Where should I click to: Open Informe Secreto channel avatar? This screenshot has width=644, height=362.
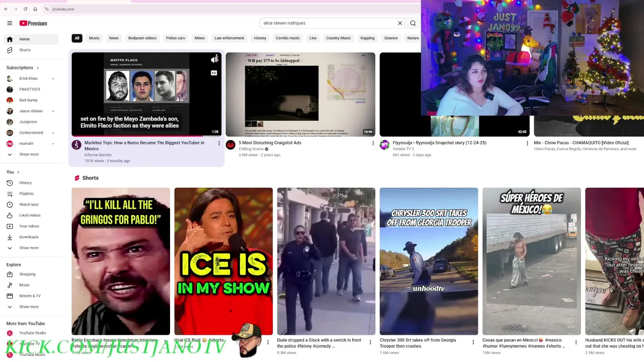[76, 145]
